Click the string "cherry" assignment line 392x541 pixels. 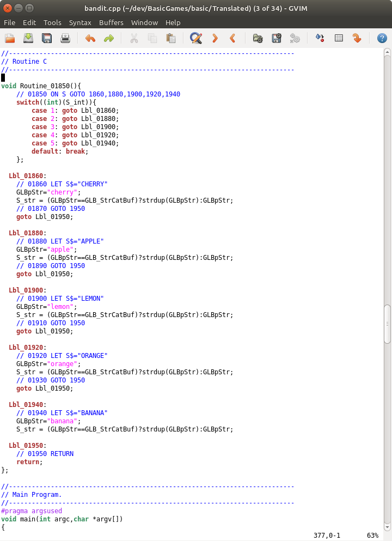click(x=48, y=192)
